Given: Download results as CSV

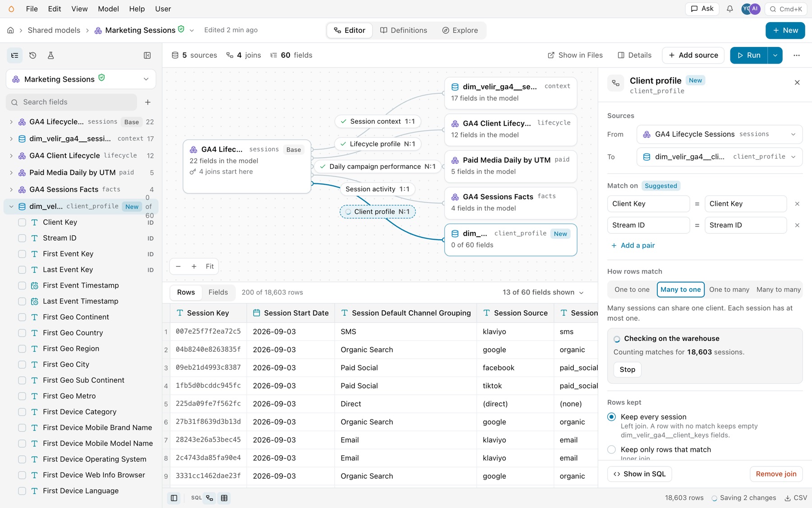Looking at the screenshot, I should coord(796,498).
